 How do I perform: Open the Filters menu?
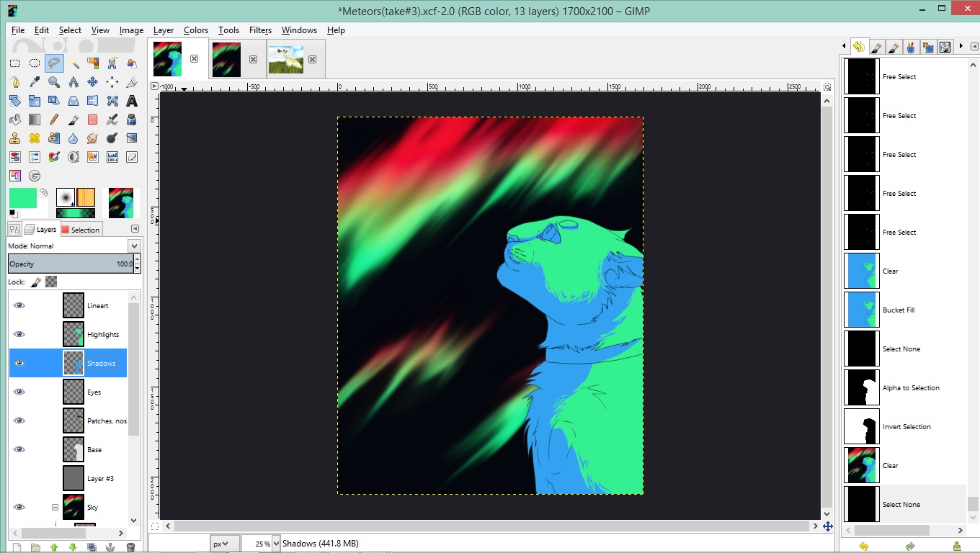[260, 30]
